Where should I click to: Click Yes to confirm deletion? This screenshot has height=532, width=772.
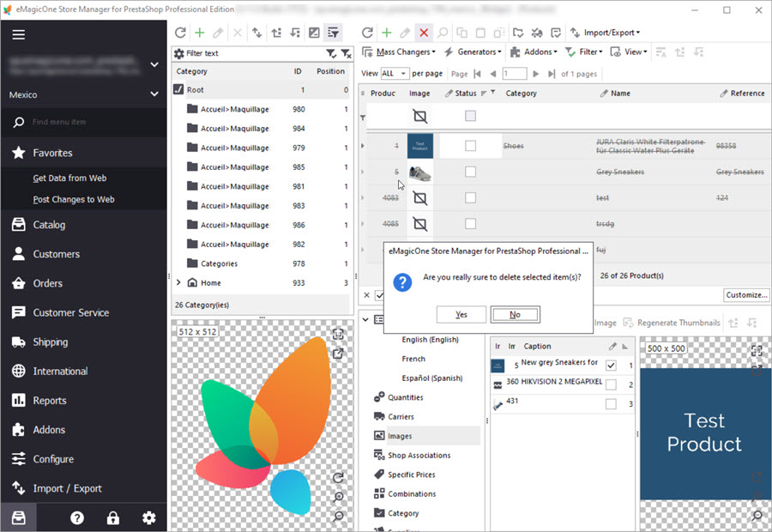[x=461, y=314]
